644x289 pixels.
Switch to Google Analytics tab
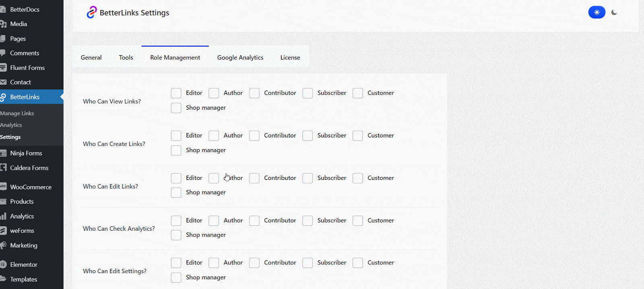240,57
